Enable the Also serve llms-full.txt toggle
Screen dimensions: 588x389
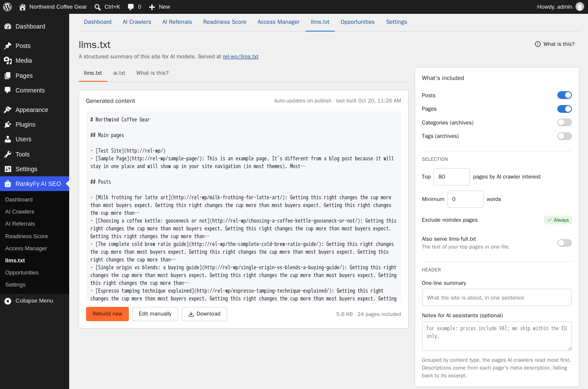click(565, 243)
